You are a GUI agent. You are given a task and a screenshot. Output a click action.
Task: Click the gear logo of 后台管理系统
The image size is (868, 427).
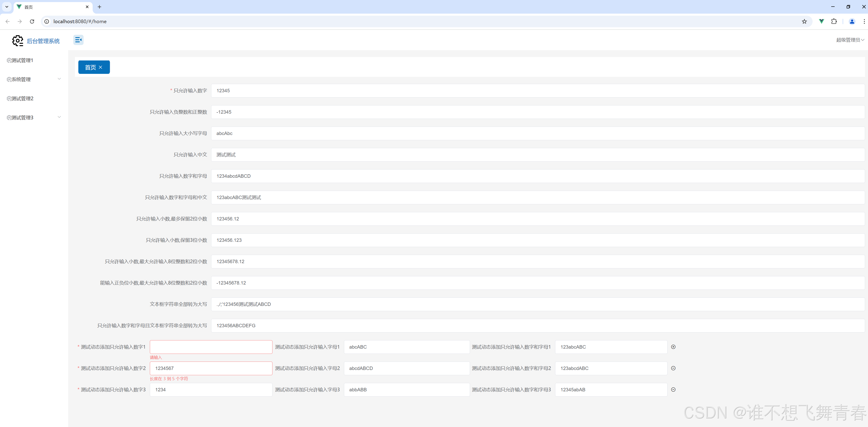coord(17,41)
